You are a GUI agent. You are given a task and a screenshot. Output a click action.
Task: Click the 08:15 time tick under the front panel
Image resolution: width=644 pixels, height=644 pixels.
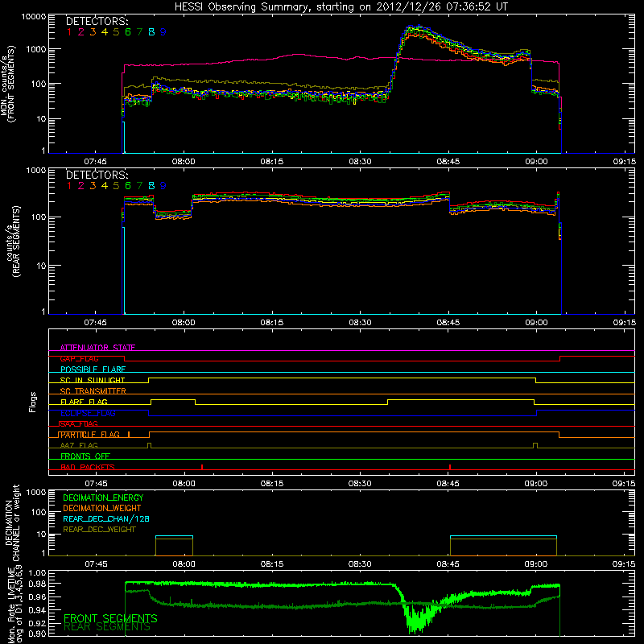click(x=272, y=162)
